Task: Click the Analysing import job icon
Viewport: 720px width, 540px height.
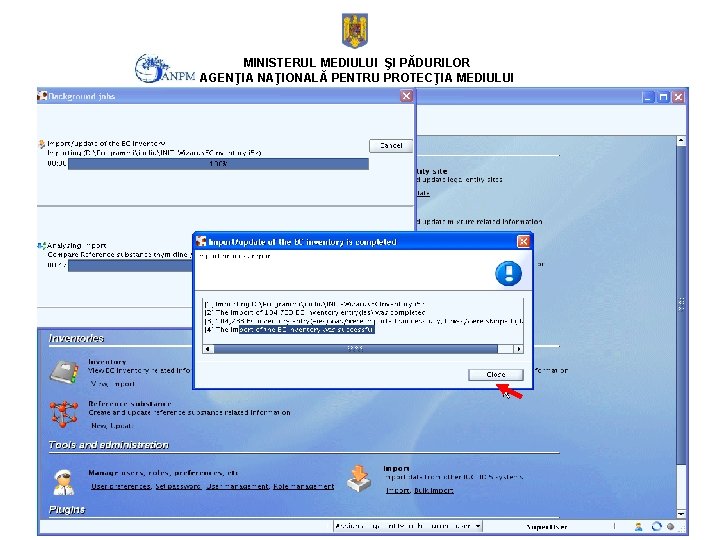Action: click(x=41, y=246)
